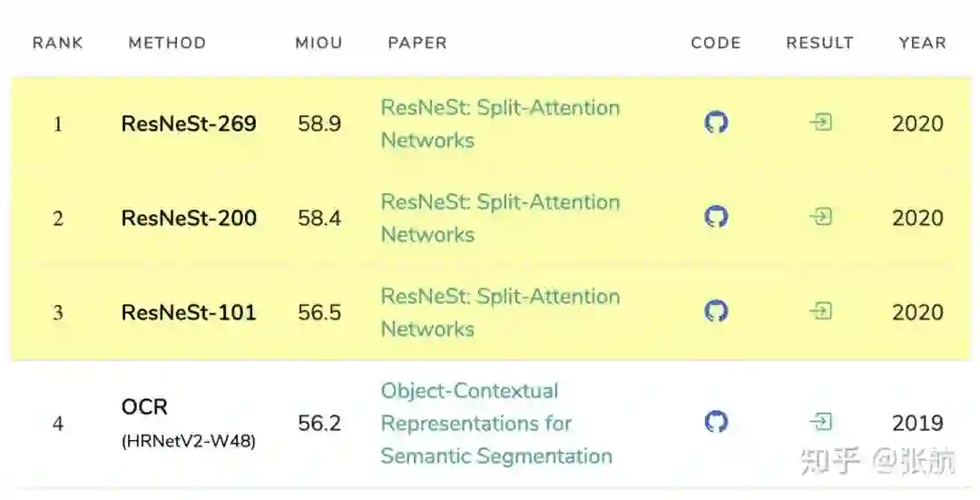Open GitHub code for OCR HRNetV2-W48
Viewport: 980px width, 500px height.
coord(716,422)
